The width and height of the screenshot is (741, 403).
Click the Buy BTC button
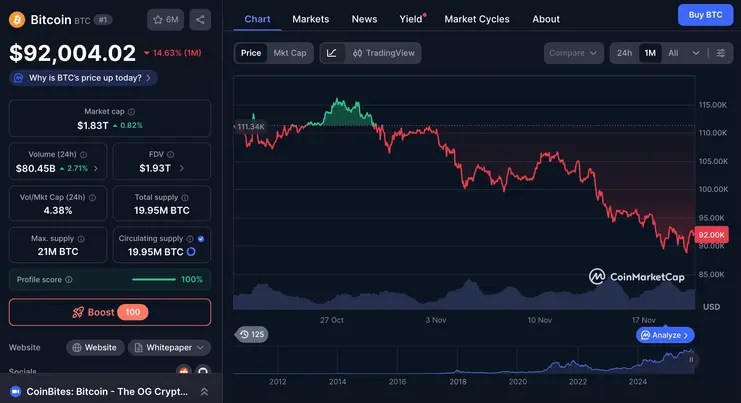(x=705, y=15)
